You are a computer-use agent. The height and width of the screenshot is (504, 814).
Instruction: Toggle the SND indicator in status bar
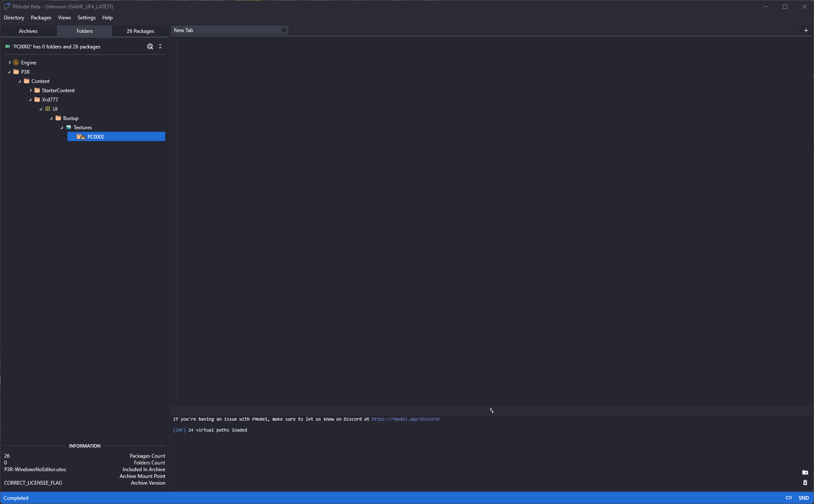803,498
